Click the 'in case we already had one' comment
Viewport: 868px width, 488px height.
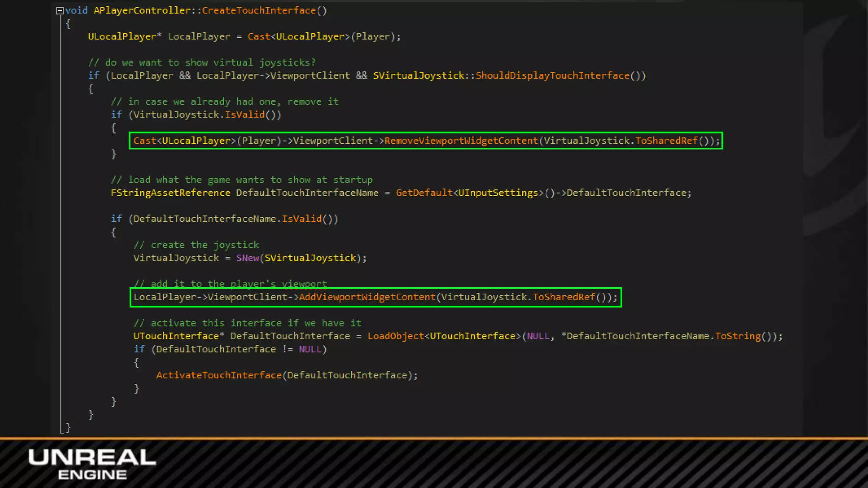tap(225, 102)
